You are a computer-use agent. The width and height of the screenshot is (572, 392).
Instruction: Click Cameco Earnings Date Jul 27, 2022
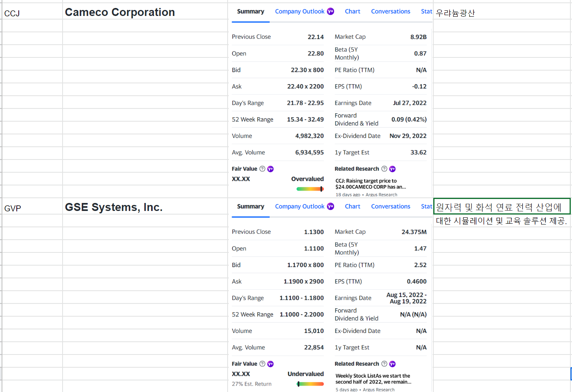(410, 103)
